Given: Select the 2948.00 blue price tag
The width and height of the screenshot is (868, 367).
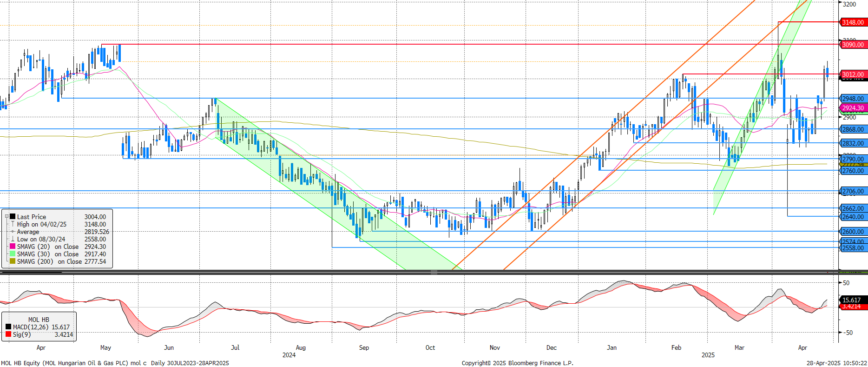Looking at the screenshot, I should click(x=853, y=99).
